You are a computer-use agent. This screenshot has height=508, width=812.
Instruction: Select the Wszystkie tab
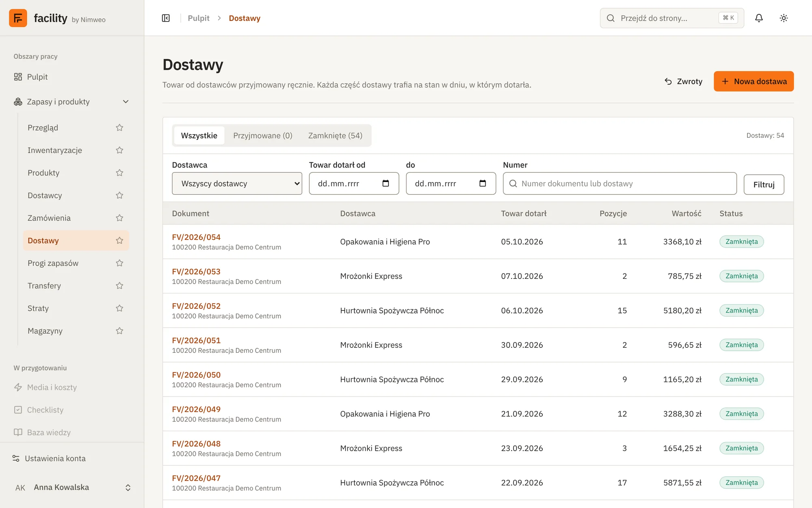199,135
